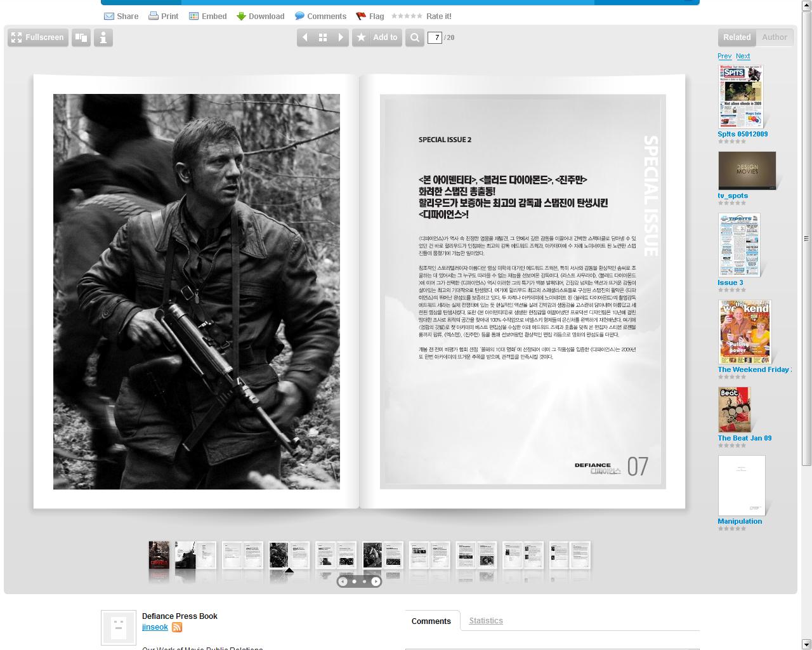Go to next page arrow in toolbar
This screenshot has width=812, height=650.
click(x=341, y=37)
